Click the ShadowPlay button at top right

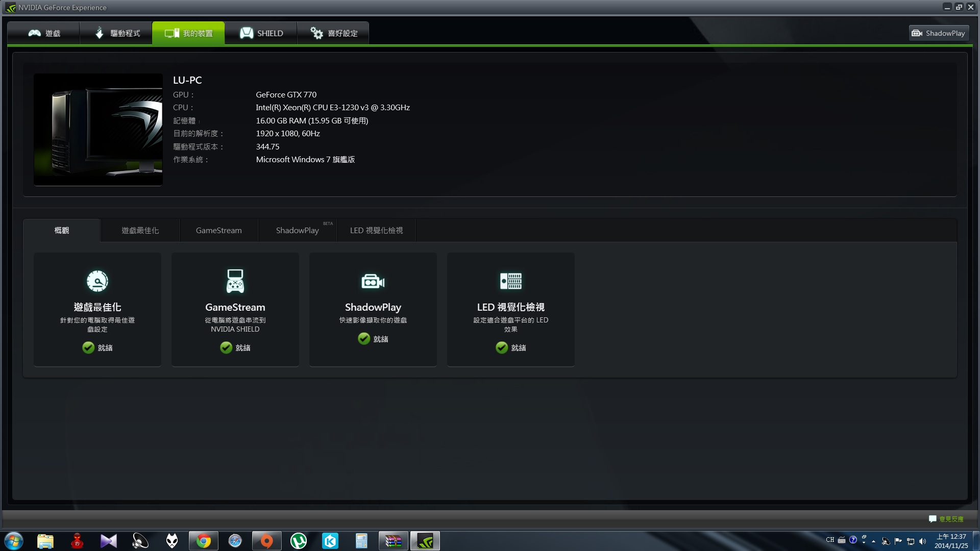tap(939, 33)
